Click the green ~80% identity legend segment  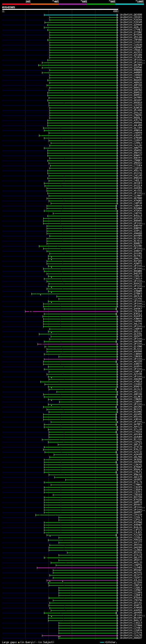[101, 4]
